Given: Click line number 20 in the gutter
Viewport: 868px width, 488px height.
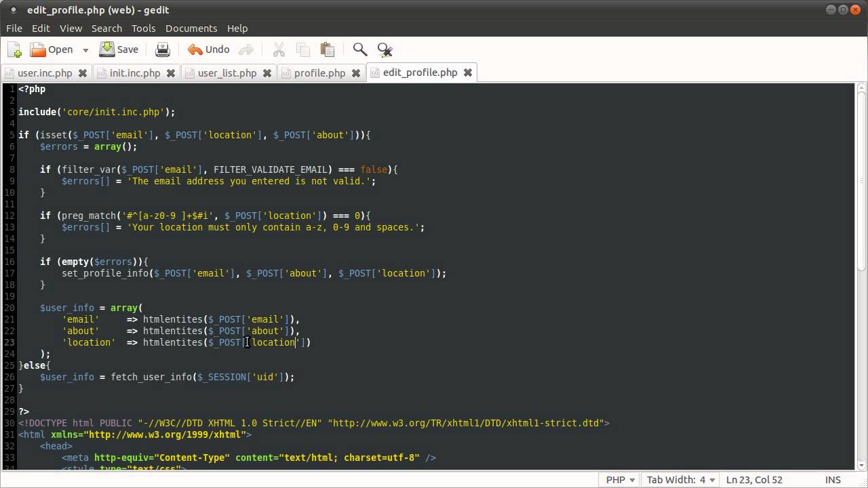Looking at the screenshot, I should [9, 308].
